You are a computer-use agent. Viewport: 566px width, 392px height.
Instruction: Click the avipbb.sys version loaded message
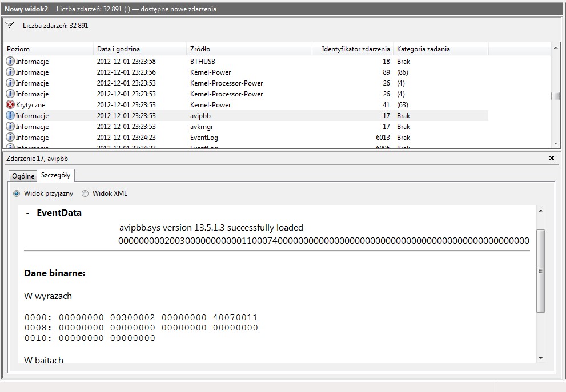click(211, 228)
